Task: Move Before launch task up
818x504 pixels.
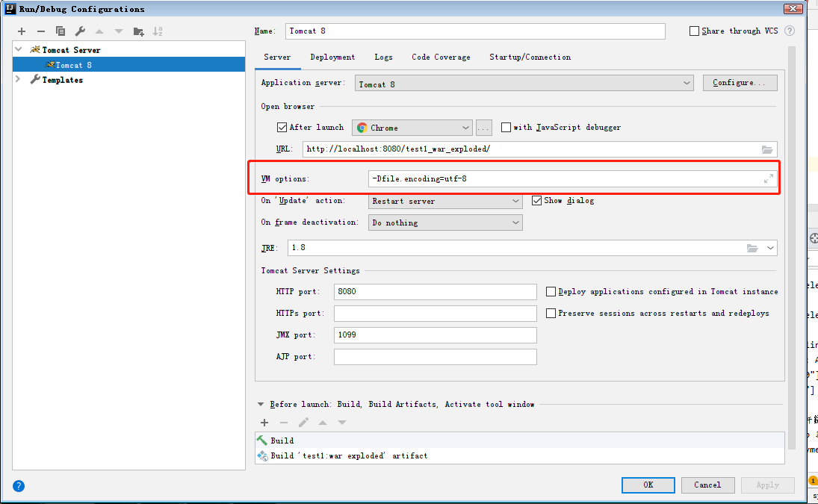Action: (323, 423)
